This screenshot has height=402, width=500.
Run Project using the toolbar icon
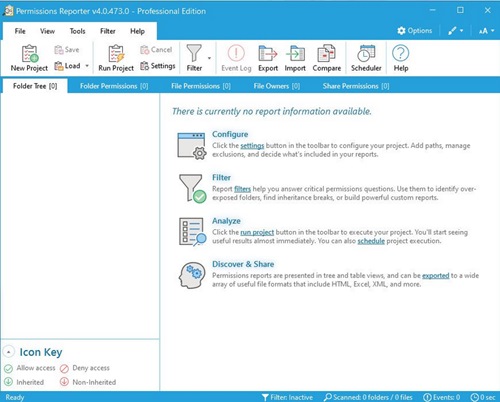point(116,58)
